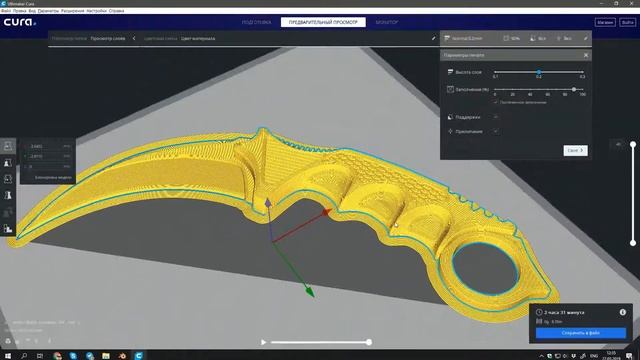Open the notification center icon in tray
This screenshot has width=640, height=360.
(x=629, y=356)
